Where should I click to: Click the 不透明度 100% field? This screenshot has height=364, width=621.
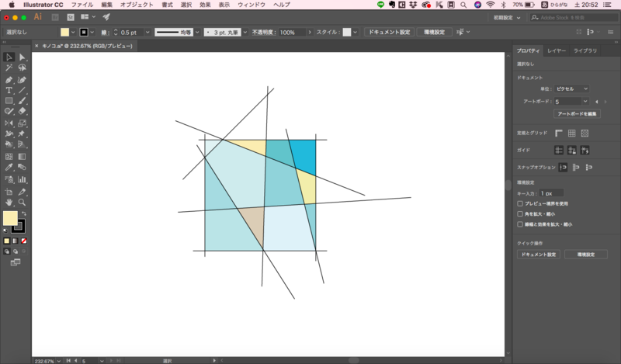292,32
